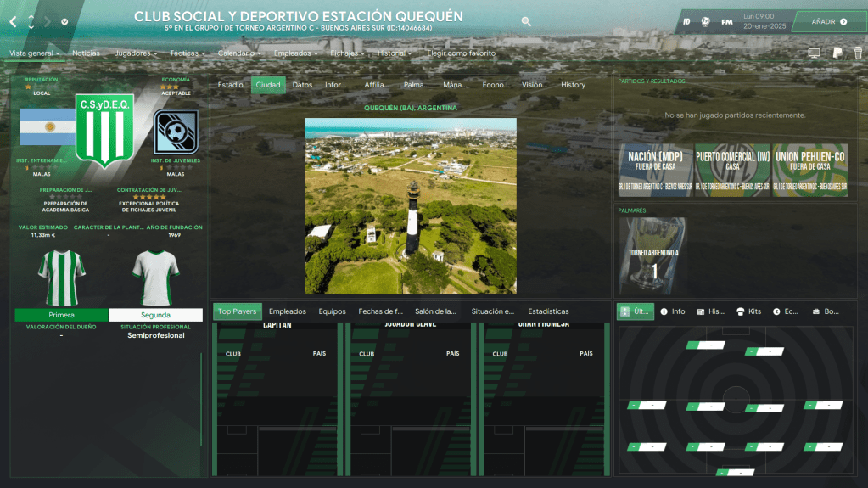Viewport: 868px width, 488px height.
Task: Click the Quequén lighthouse city photo
Action: [411, 205]
